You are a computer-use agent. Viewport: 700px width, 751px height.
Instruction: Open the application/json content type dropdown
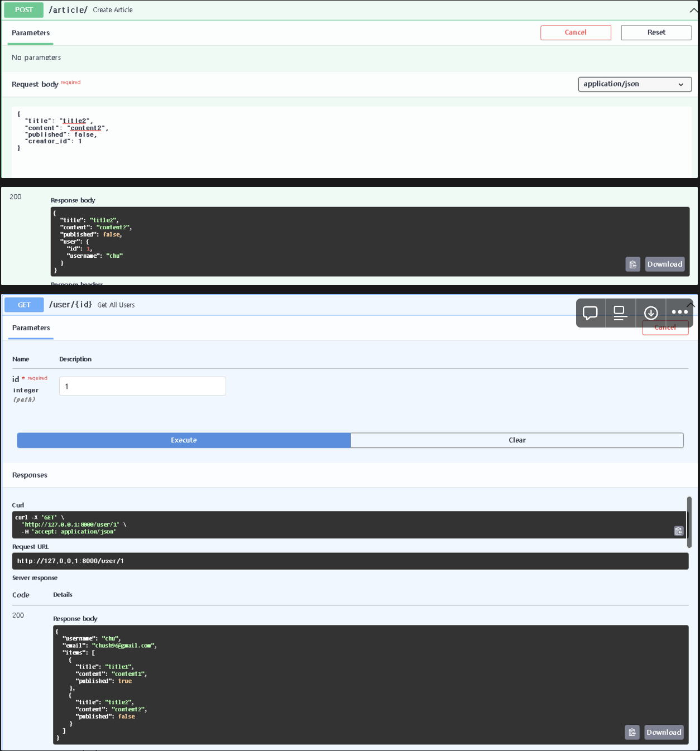pyautogui.click(x=634, y=84)
